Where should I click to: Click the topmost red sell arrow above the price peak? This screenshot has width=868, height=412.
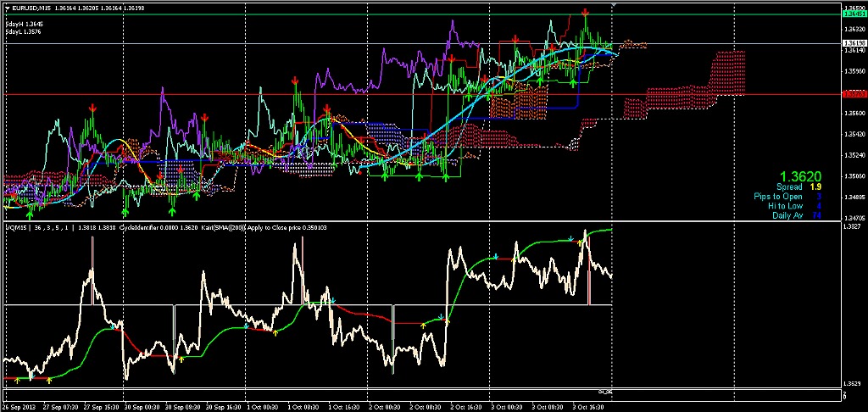[585, 12]
